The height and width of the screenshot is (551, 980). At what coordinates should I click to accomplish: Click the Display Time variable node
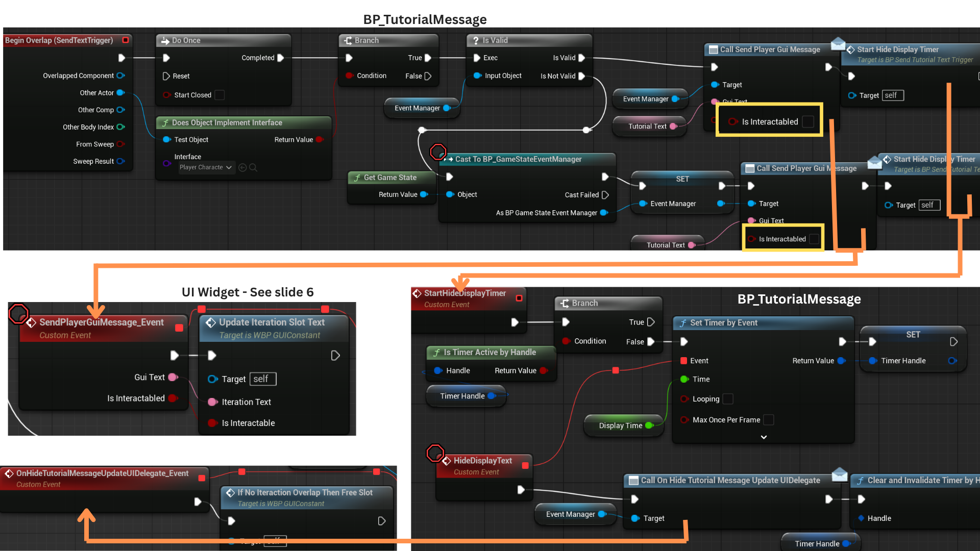point(621,425)
